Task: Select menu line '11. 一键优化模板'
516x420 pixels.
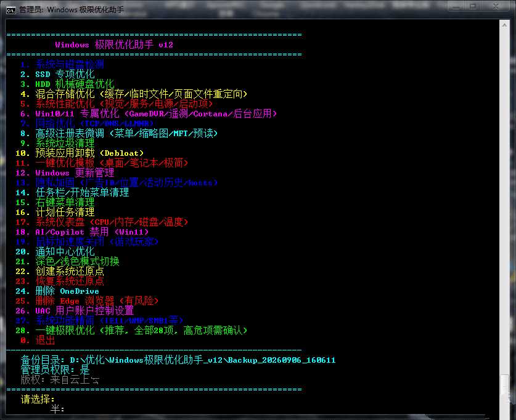Action: coord(102,163)
